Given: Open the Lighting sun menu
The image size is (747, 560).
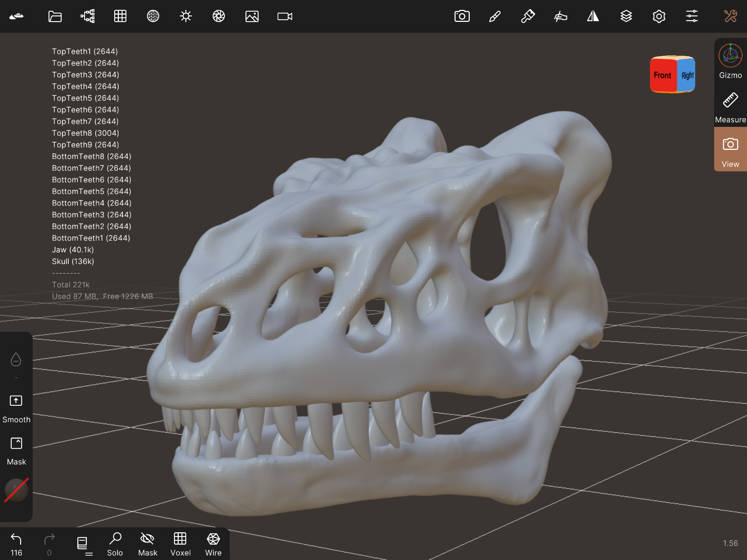Looking at the screenshot, I should tap(186, 16).
